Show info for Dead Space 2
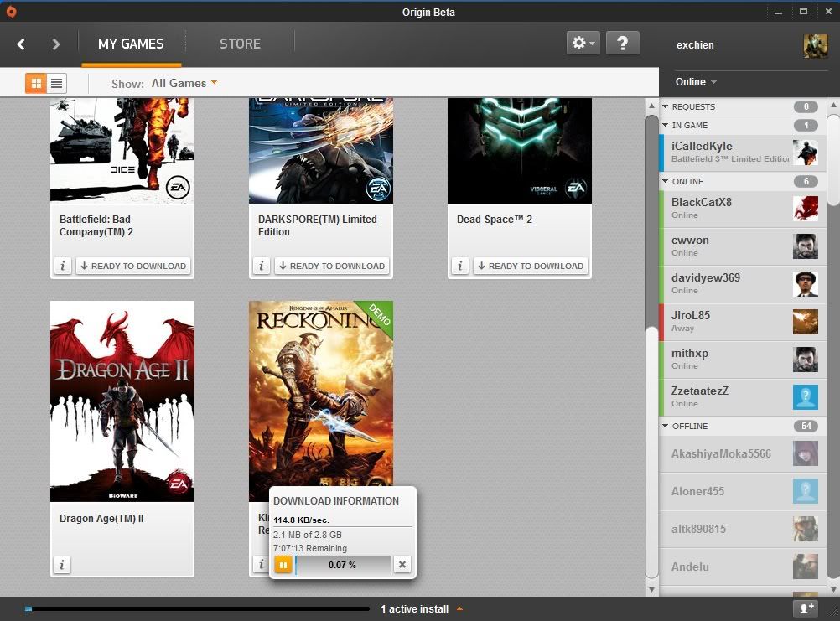The image size is (840, 621). coord(460,266)
